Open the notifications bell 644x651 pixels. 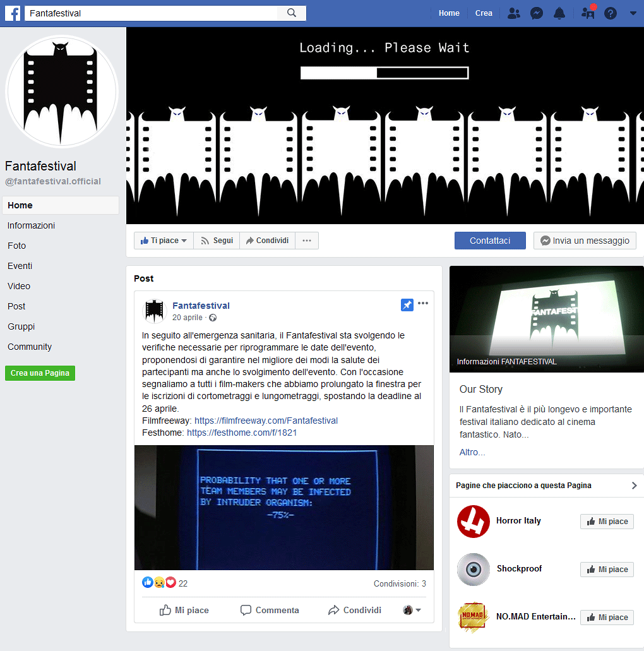559,13
